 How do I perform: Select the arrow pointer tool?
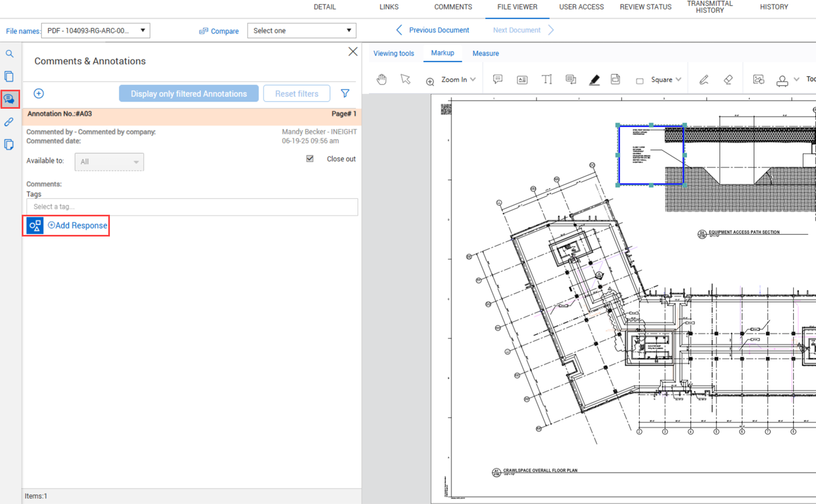point(405,79)
